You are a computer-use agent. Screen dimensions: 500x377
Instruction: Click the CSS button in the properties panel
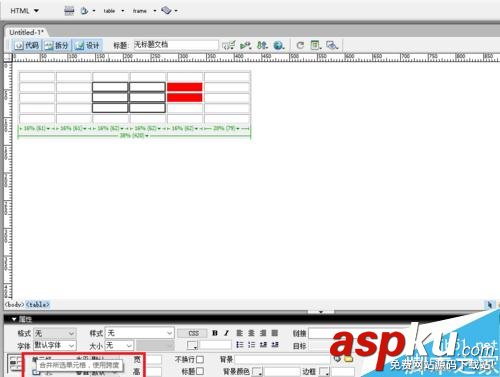193,333
